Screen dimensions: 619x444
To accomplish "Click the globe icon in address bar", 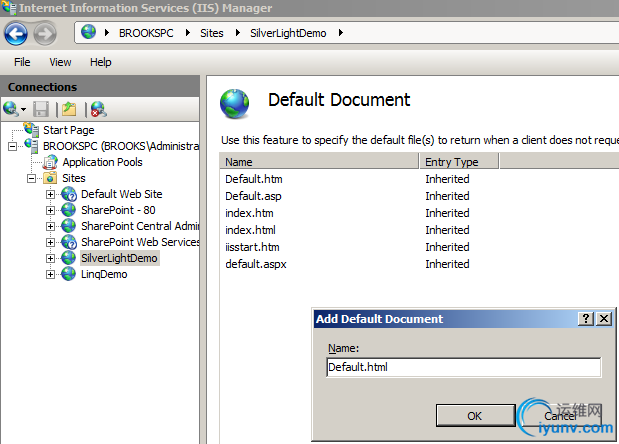I will (88, 32).
